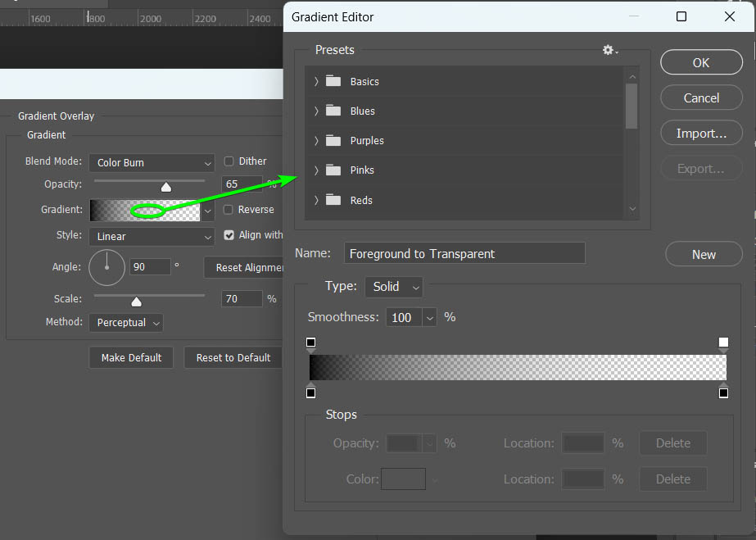Expand the Blues preset folder
The height and width of the screenshot is (540, 756).
pyautogui.click(x=316, y=111)
